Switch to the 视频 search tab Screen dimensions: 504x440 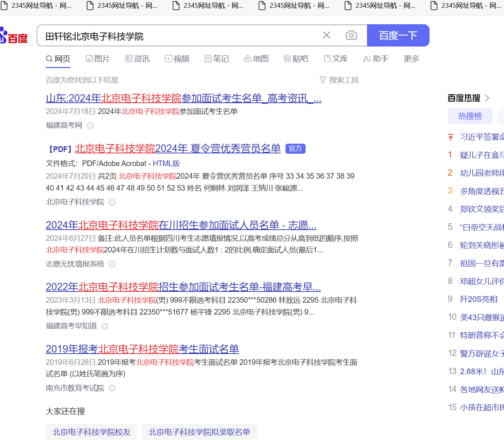coord(177,59)
